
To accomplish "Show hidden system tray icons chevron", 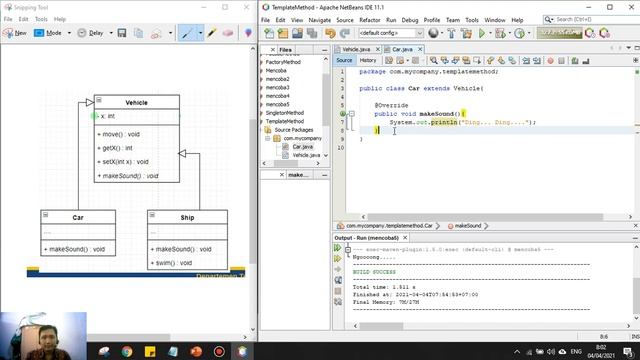I will tap(517, 351).
